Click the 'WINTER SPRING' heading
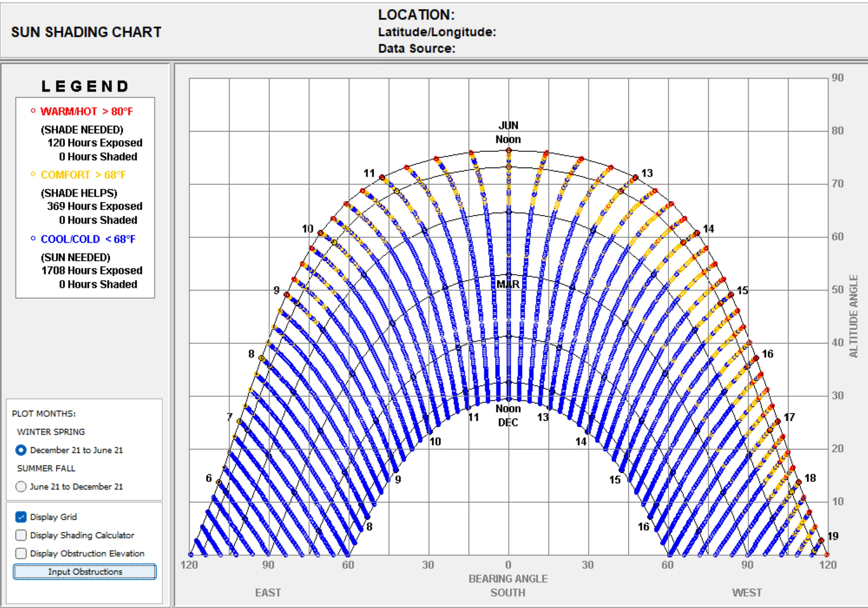The width and height of the screenshot is (868, 608). click(51, 432)
